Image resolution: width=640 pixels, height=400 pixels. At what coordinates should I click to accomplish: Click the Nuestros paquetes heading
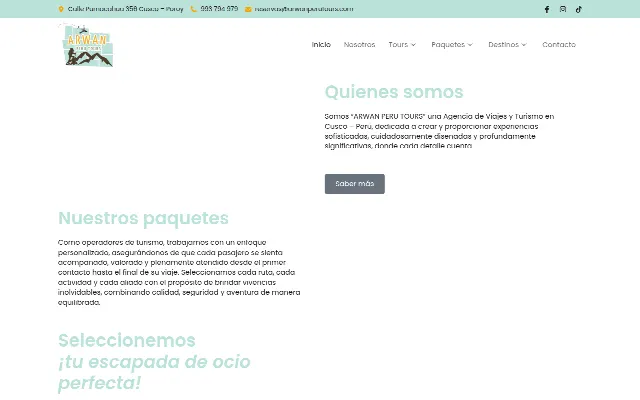click(x=143, y=218)
